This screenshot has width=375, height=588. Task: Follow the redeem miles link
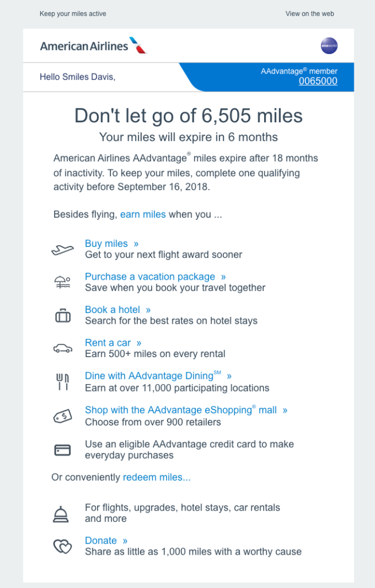coord(157,477)
